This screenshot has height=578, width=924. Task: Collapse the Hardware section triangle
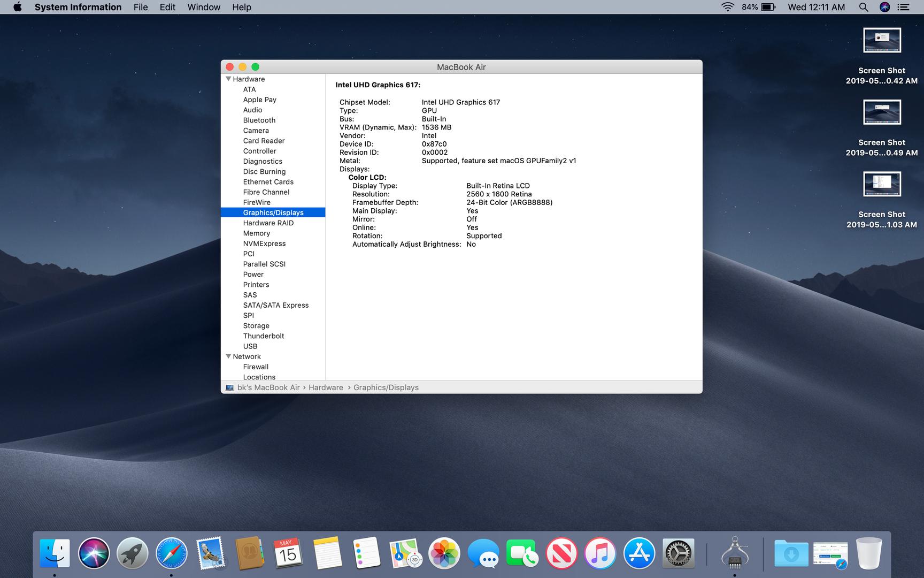228,79
